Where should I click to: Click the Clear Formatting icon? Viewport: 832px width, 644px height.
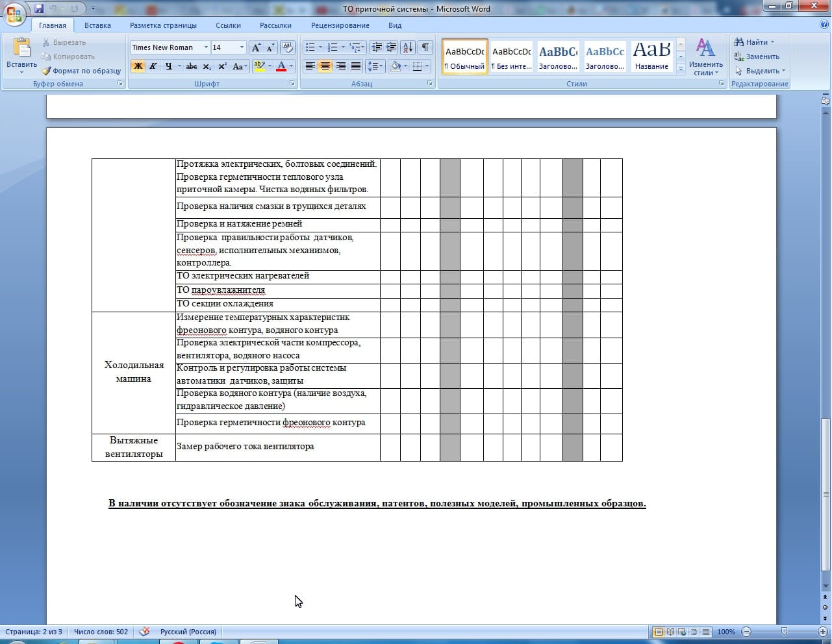pos(288,47)
